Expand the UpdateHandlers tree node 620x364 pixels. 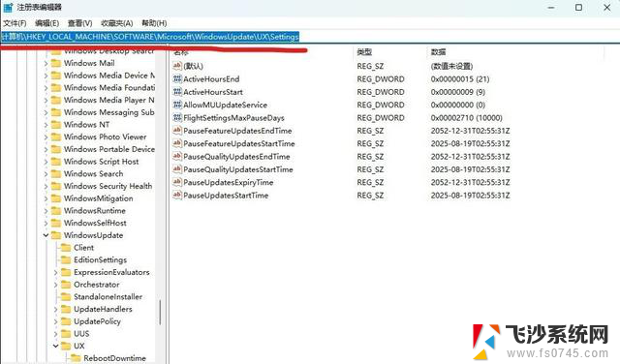55,310
